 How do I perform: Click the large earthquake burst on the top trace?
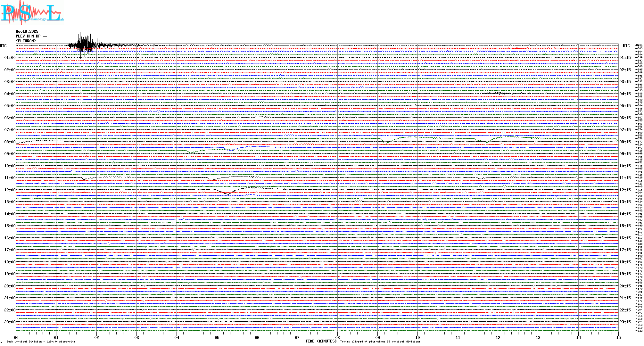click(84, 45)
